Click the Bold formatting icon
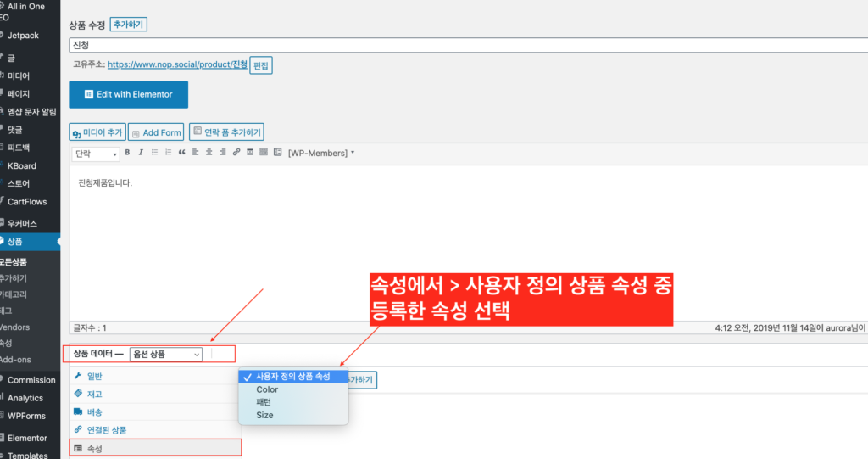Viewport: 868px width, 459px height. (x=128, y=153)
